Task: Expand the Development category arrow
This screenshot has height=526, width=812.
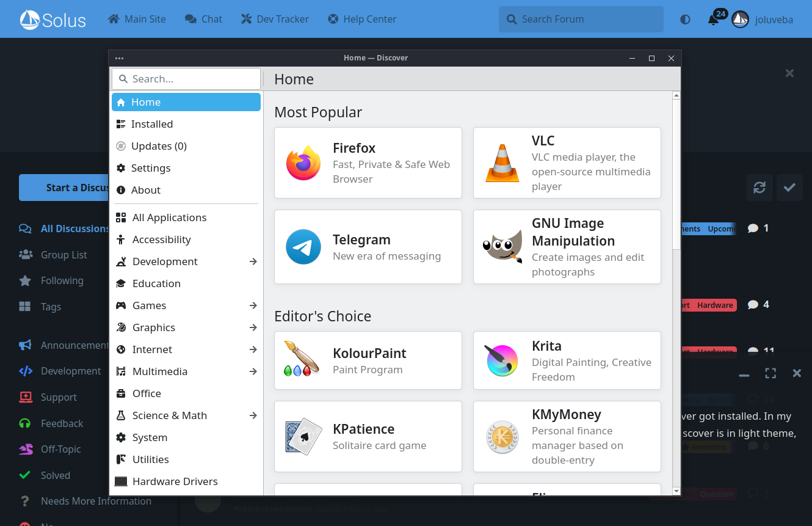Action: point(253,261)
